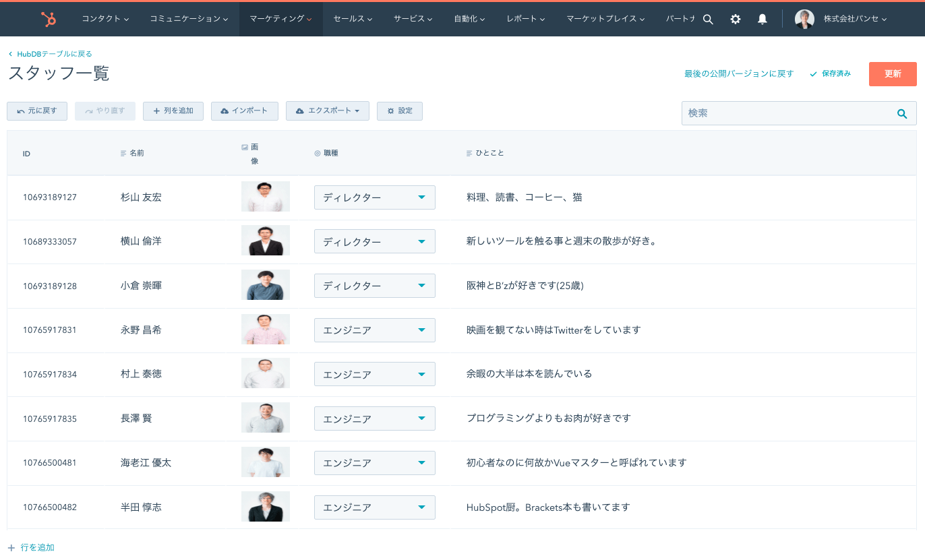
Task: Click the photo thumbnail of 横山 倫洋
Action: (x=266, y=241)
